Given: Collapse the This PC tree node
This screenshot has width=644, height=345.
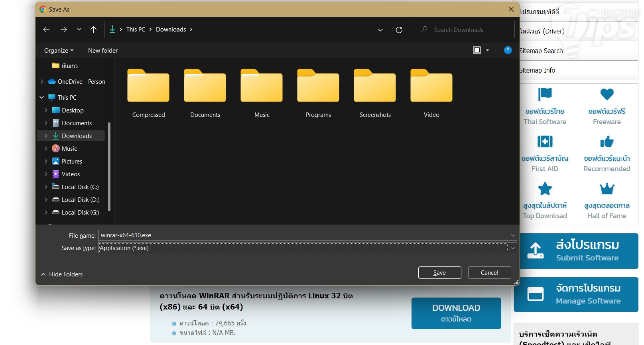Looking at the screenshot, I should click(x=42, y=97).
